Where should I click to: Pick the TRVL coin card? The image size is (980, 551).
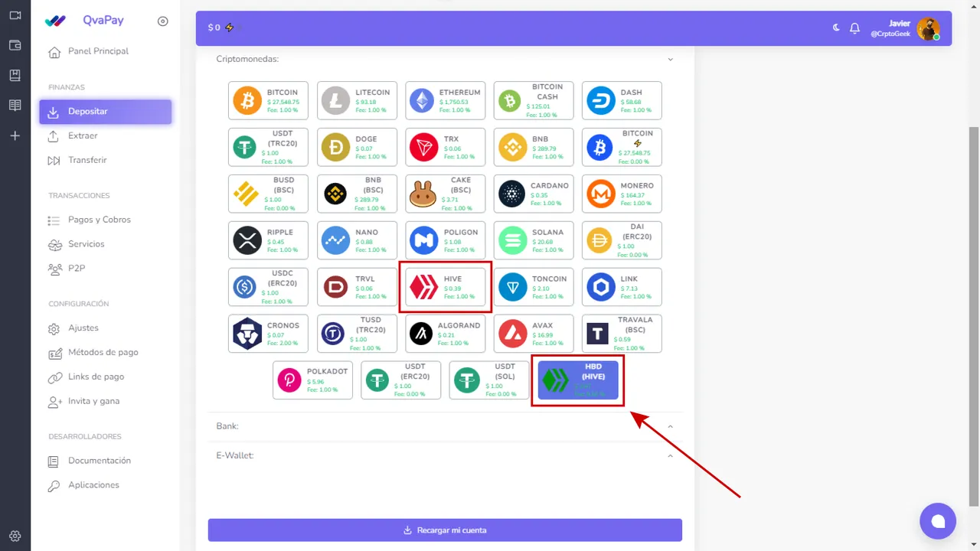point(357,287)
